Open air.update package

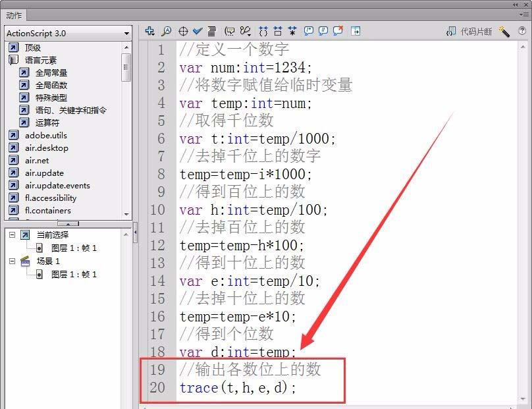(x=44, y=173)
